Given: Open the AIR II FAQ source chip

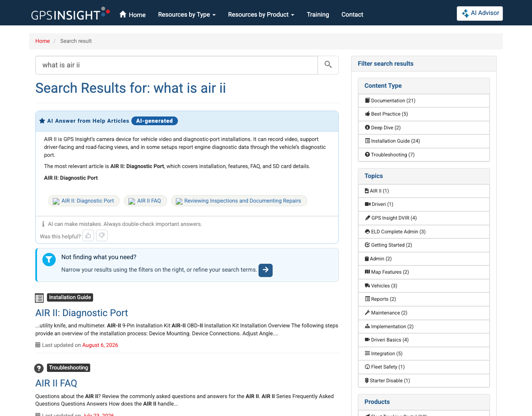Looking at the screenshot, I should [x=145, y=201].
